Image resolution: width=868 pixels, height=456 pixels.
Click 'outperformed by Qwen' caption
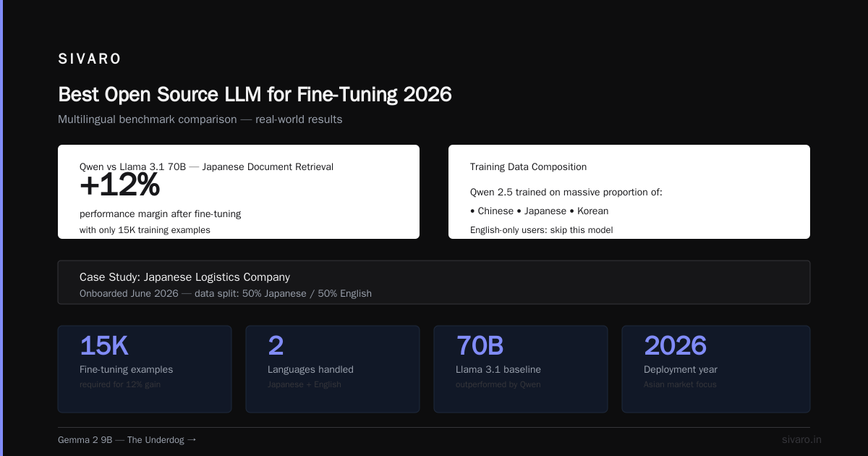click(498, 384)
